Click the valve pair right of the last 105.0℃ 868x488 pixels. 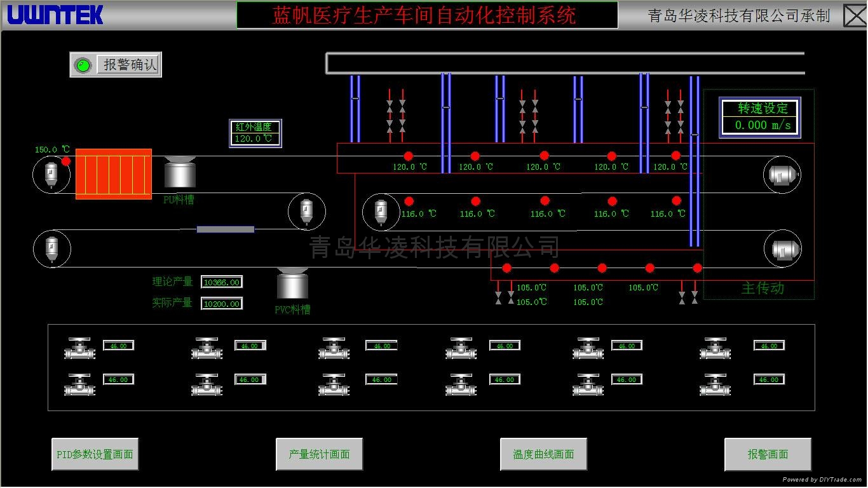688,292
